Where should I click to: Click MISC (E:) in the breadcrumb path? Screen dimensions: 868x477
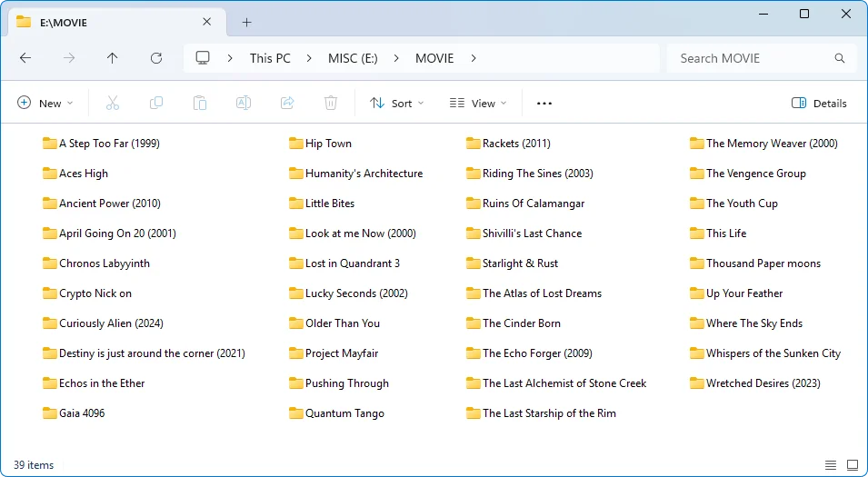[x=353, y=58]
